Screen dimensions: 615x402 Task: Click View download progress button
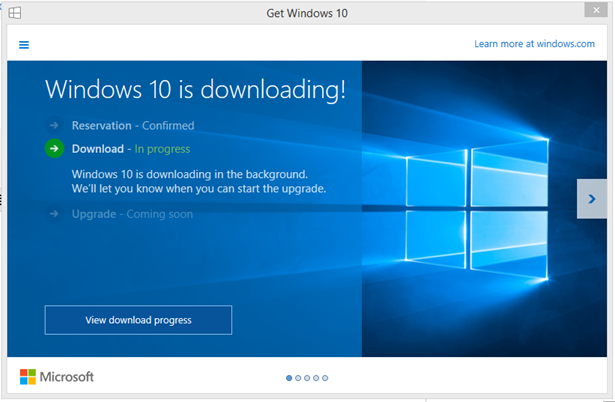point(138,320)
